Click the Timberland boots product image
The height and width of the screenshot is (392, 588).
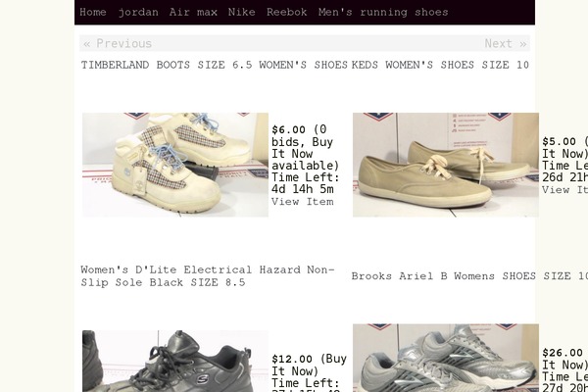(x=175, y=165)
